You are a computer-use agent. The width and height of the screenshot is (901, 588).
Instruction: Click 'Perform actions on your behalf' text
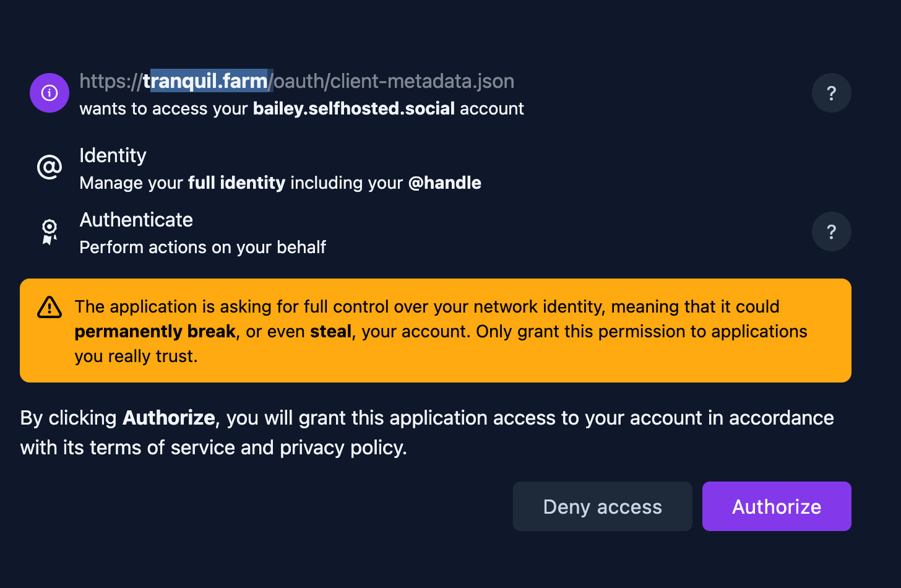click(x=202, y=247)
